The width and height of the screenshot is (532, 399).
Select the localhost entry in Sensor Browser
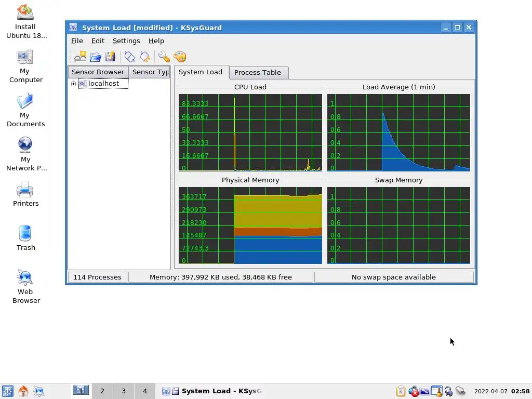tap(103, 84)
